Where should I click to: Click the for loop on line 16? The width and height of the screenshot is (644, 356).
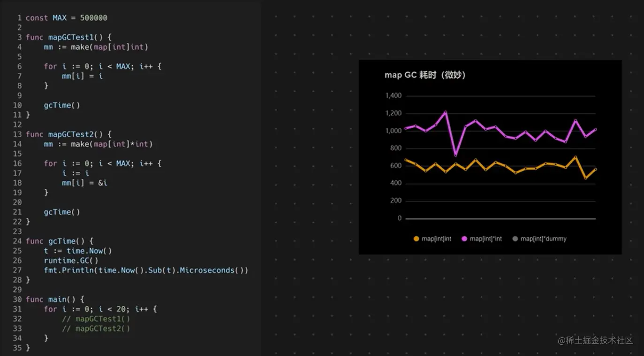tap(103, 163)
